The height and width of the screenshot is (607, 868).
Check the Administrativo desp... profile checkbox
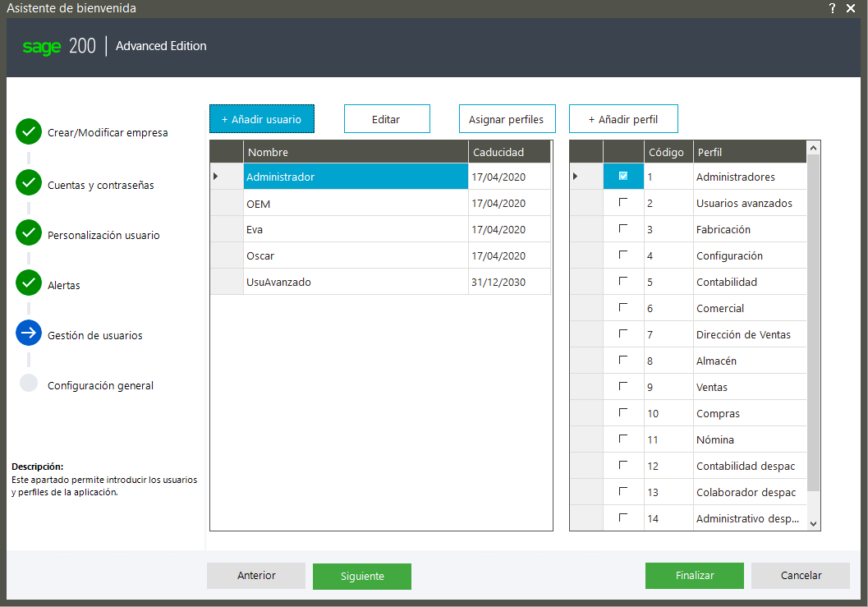coord(622,517)
